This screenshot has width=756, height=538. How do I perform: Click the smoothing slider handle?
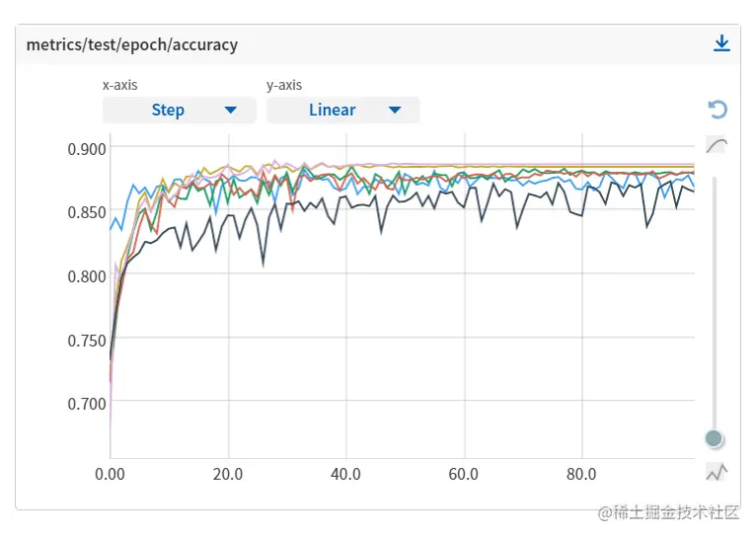714,438
